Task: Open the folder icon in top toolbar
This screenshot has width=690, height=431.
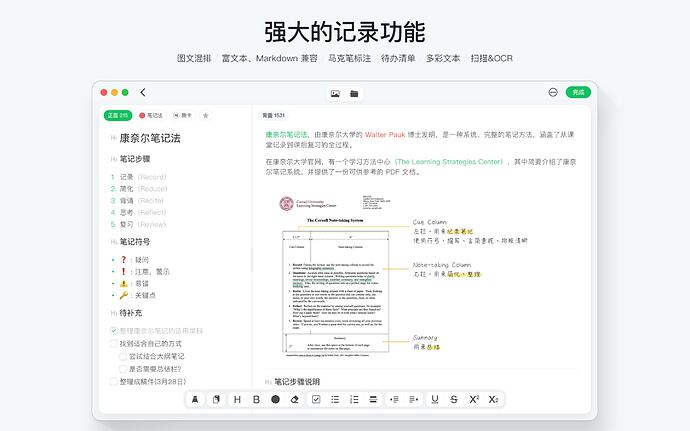Action: click(354, 93)
